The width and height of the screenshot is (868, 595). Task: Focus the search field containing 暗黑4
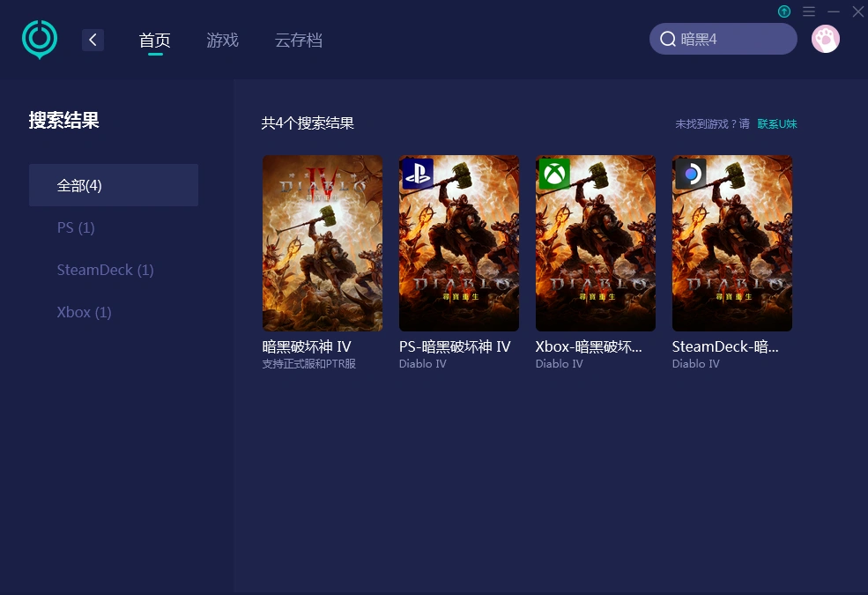point(723,39)
